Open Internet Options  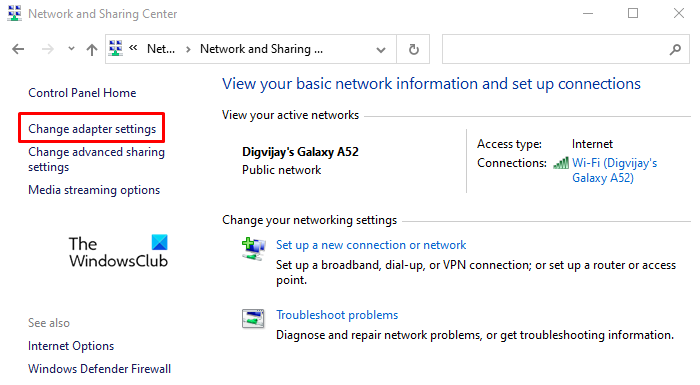click(71, 346)
